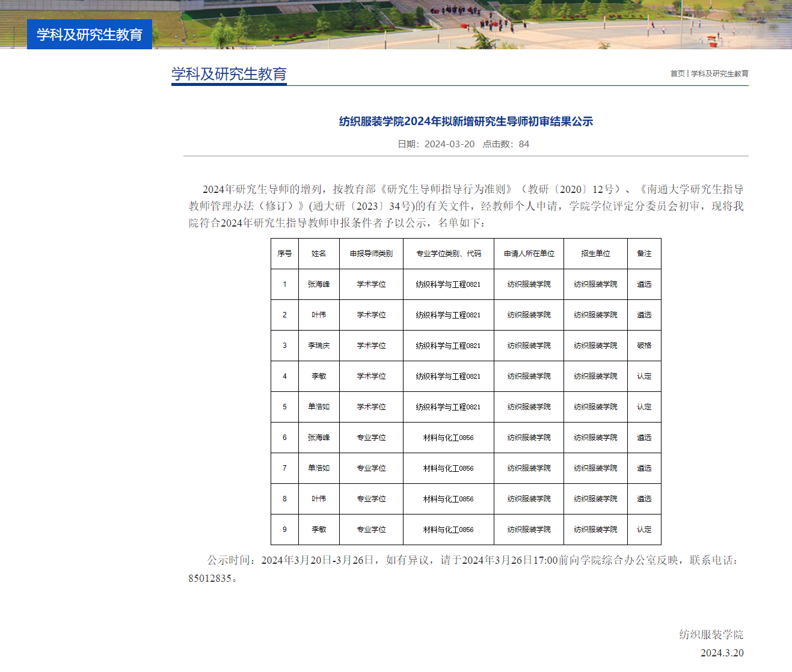
Task: Select the "备注" column header
Action: [644, 254]
